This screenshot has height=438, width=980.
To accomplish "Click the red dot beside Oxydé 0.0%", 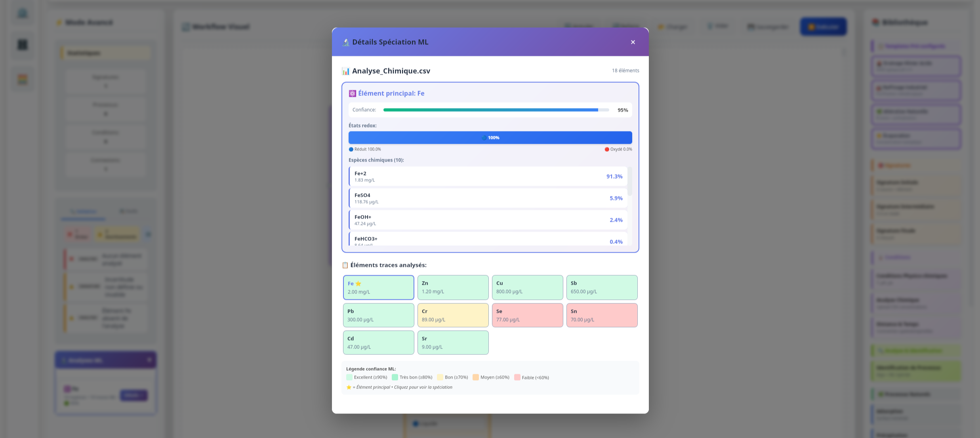I will pos(606,149).
